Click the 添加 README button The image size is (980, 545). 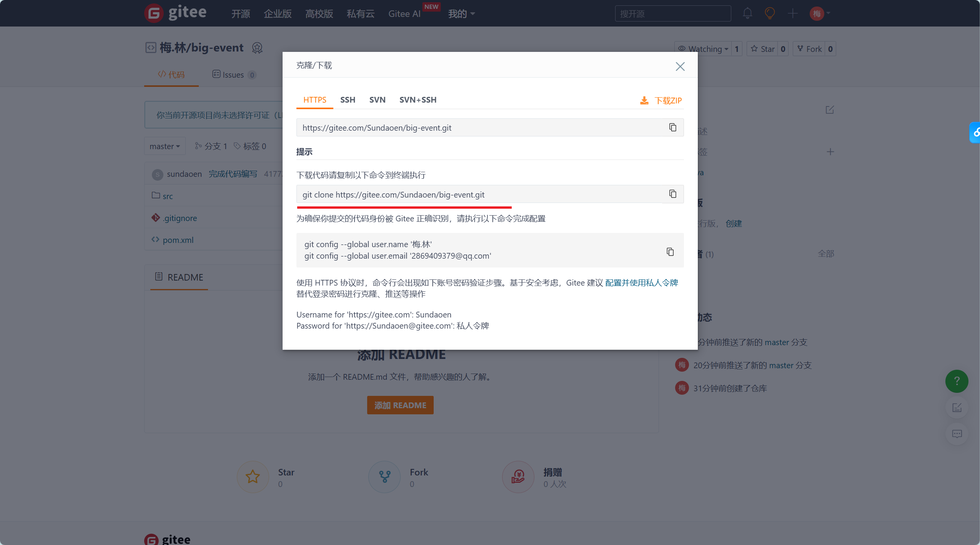pyautogui.click(x=400, y=405)
